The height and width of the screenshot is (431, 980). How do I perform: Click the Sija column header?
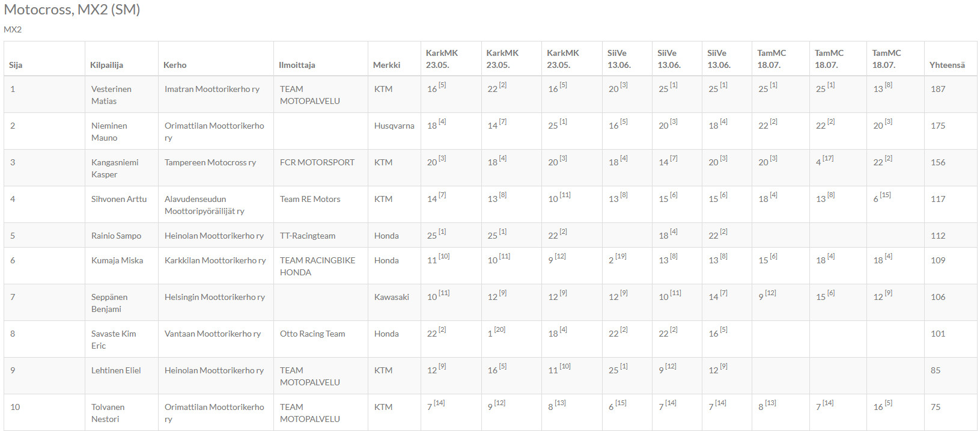click(x=16, y=65)
